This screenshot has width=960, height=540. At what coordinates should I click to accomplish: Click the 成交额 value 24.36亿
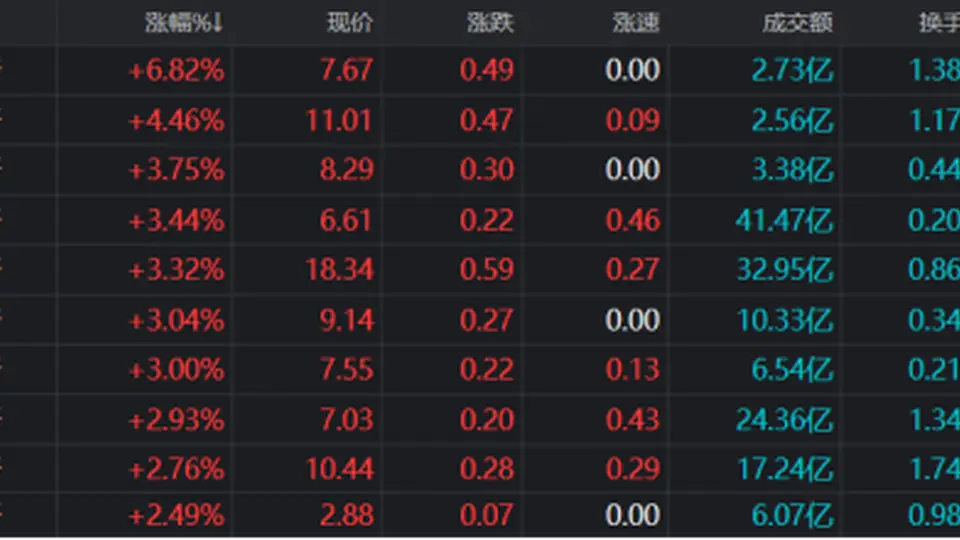tap(785, 419)
